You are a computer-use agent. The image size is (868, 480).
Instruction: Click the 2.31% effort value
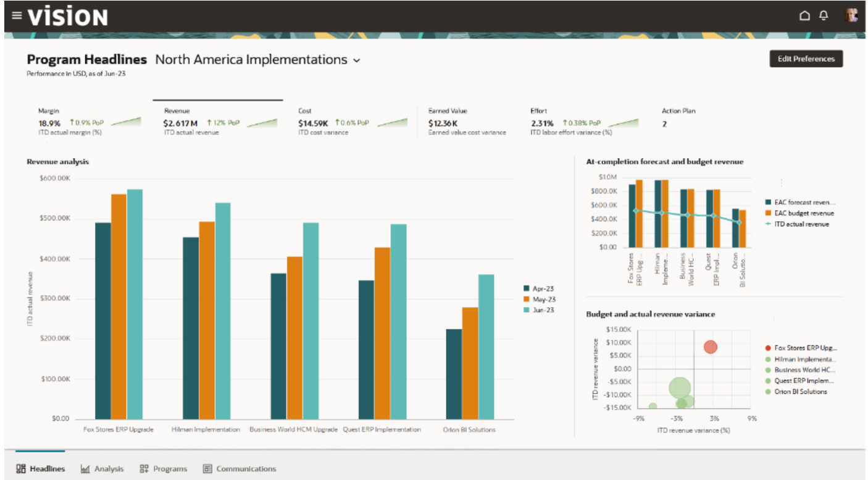click(x=542, y=123)
